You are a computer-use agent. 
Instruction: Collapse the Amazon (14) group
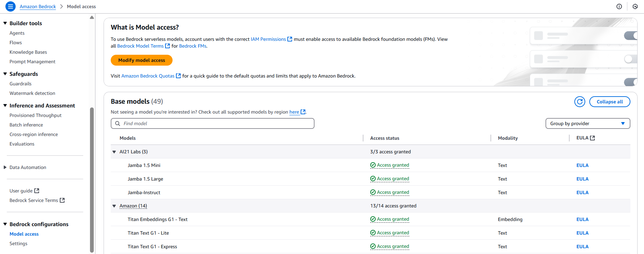(x=114, y=206)
